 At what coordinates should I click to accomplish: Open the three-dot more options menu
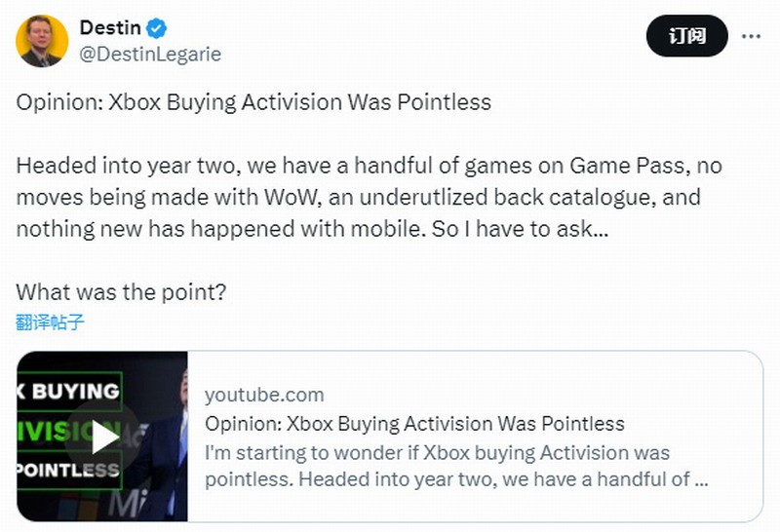[x=751, y=37]
